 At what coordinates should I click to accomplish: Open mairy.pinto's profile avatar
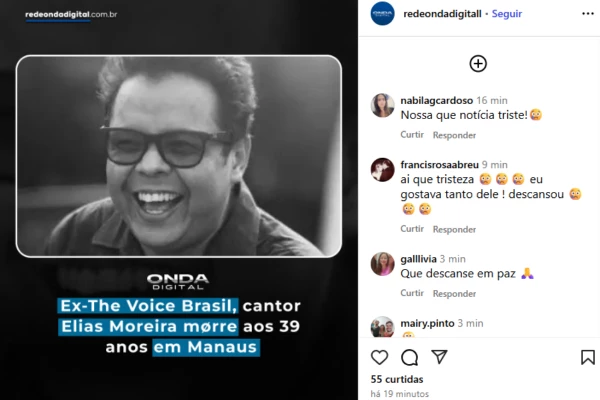382,327
